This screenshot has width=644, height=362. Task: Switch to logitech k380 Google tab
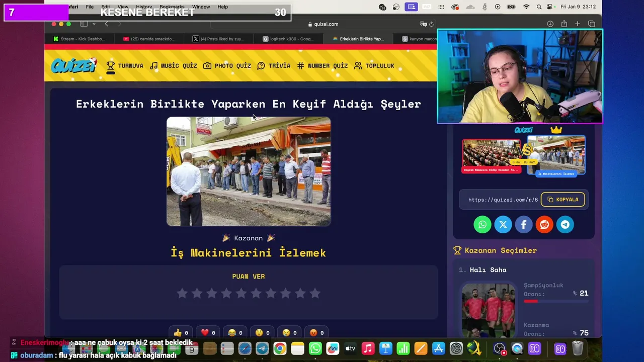(x=288, y=39)
